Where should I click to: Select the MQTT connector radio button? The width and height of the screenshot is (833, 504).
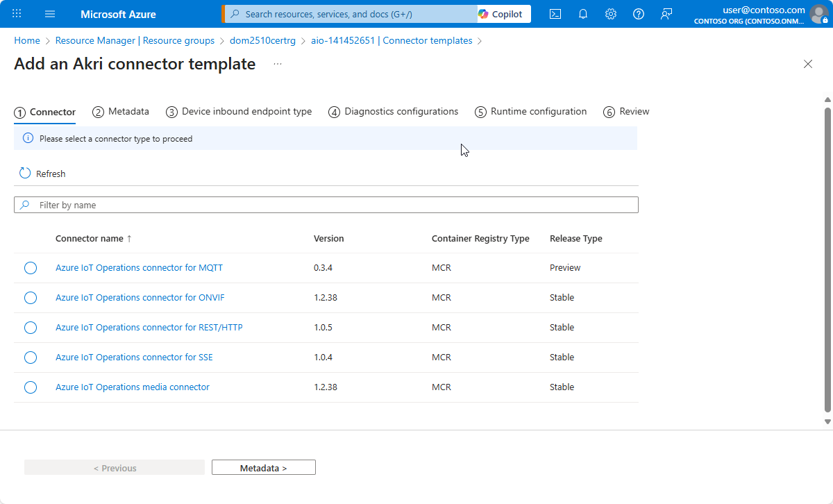(x=30, y=267)
